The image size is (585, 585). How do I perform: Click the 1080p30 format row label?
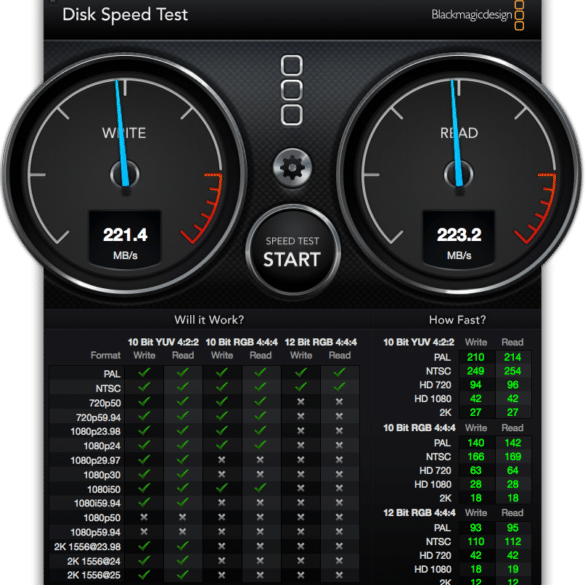pyautogui.click(x=102, y=475)
